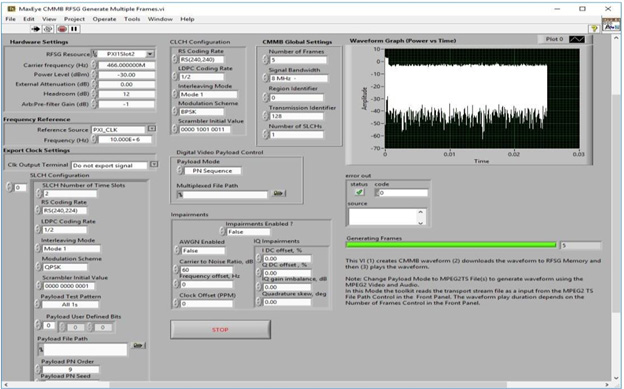Viewport: 624px width, 389px height.
Task: Click the STOP button
Action: tap(220, 330)
